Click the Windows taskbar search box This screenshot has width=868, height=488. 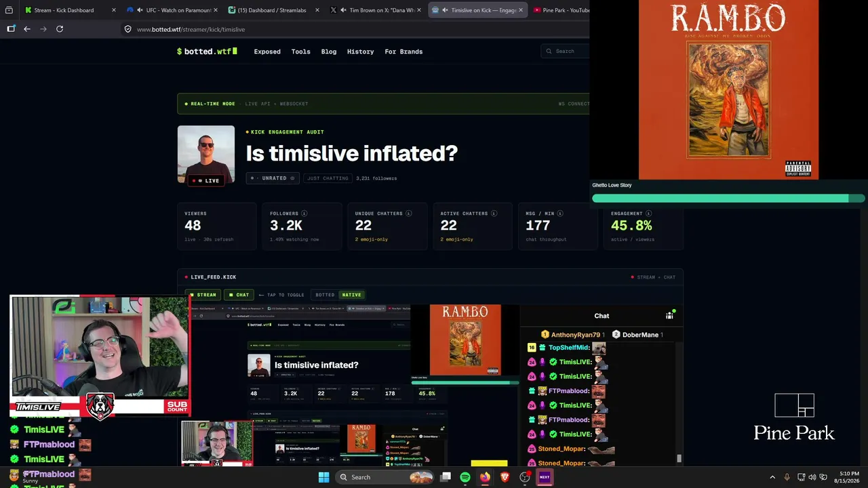tap(385, 477)
